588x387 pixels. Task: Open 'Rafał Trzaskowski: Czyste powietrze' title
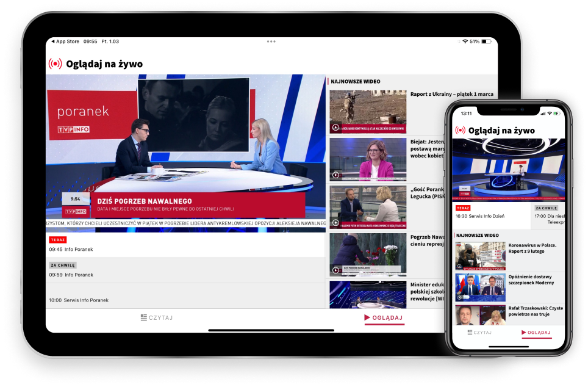click(x=536, y=311)
